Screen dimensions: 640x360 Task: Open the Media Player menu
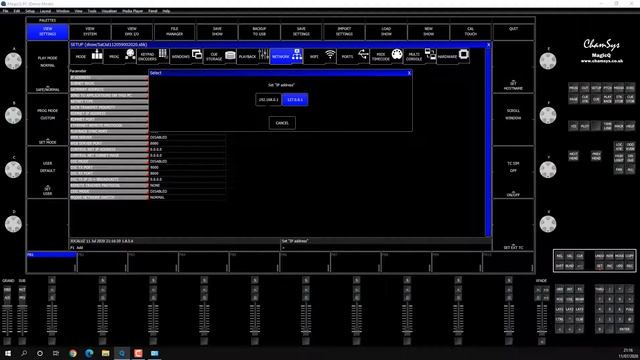(133, 11)
